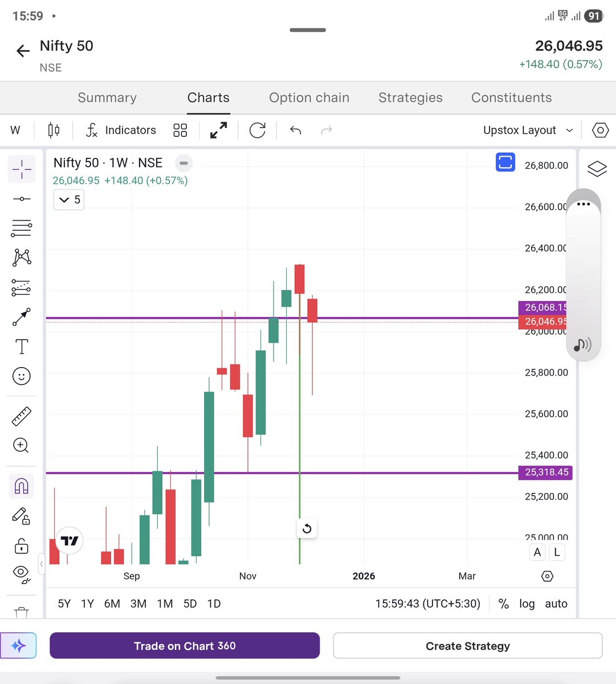Open the emoji sticker tool
This screenshot has width=616, height=684.
coord(22,376)
